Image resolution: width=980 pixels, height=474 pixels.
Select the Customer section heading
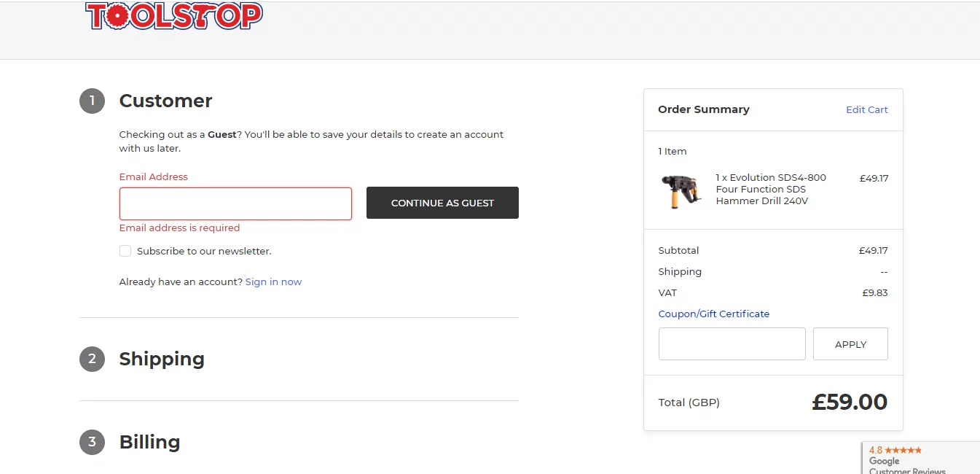(165, 101)
